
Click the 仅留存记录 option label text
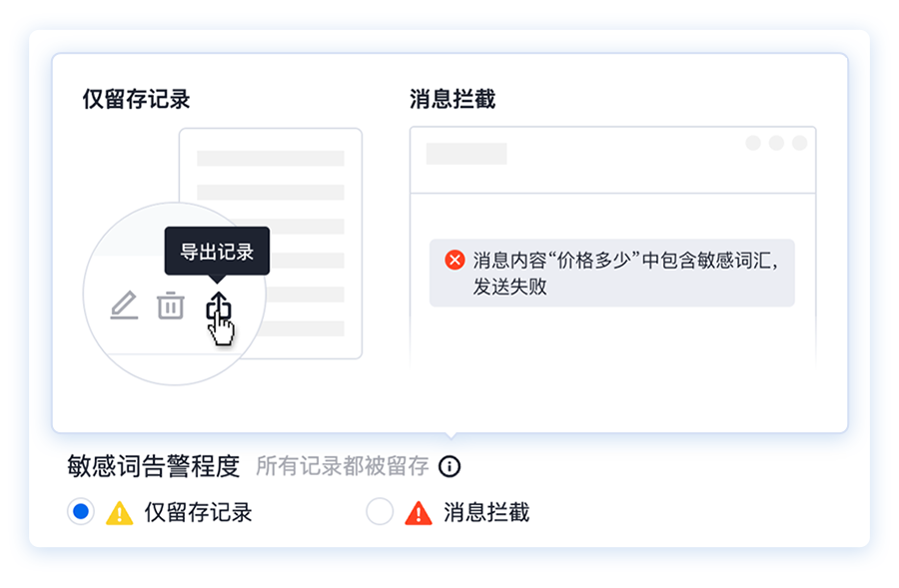tap(199, 512)
